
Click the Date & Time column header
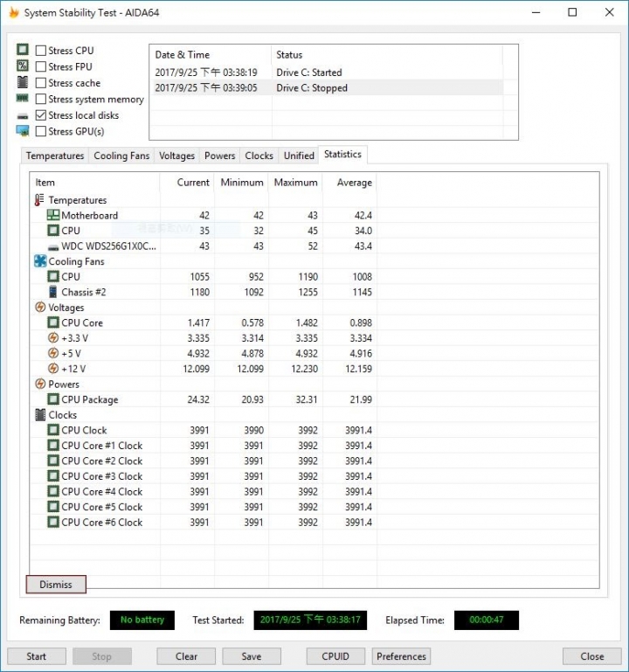coord(211,54)
